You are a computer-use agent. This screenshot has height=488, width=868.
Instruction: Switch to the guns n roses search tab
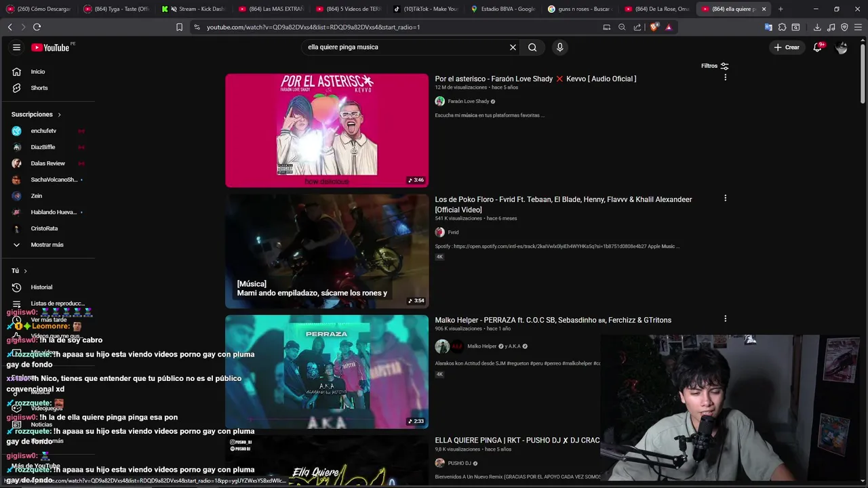(580, 9)
